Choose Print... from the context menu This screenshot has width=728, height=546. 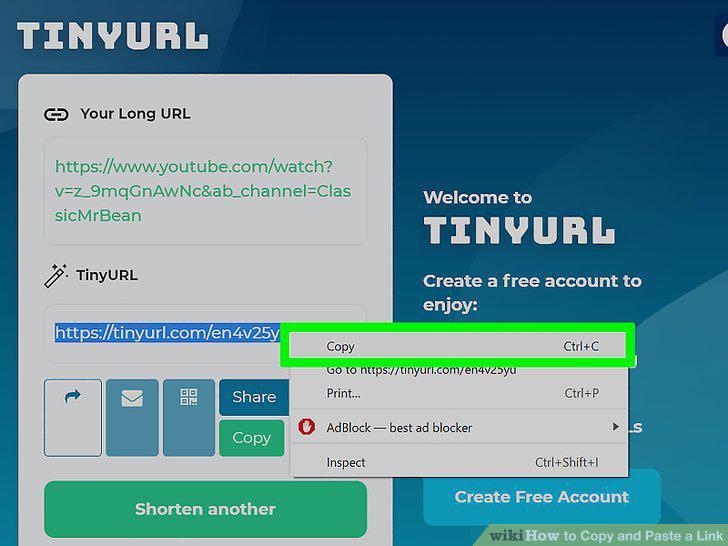coord(459,393)
